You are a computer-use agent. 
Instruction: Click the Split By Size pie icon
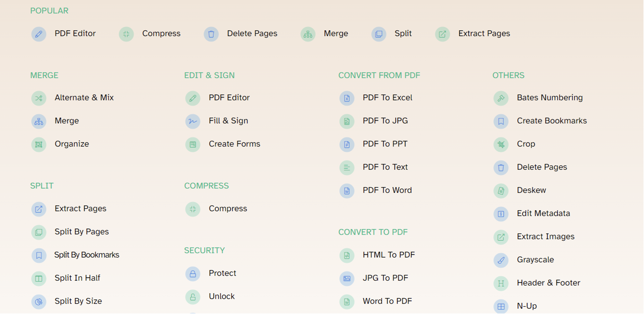(x=39, y=302)
